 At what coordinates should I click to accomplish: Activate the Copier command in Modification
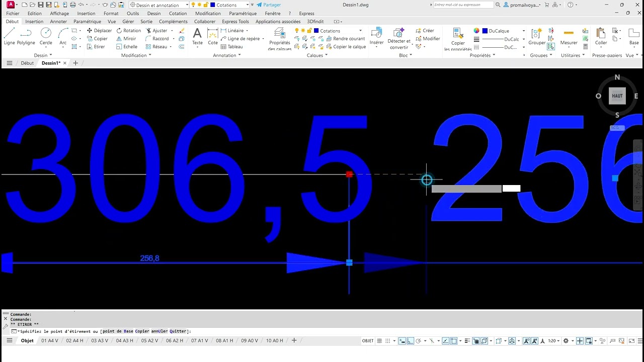[97, 39]
